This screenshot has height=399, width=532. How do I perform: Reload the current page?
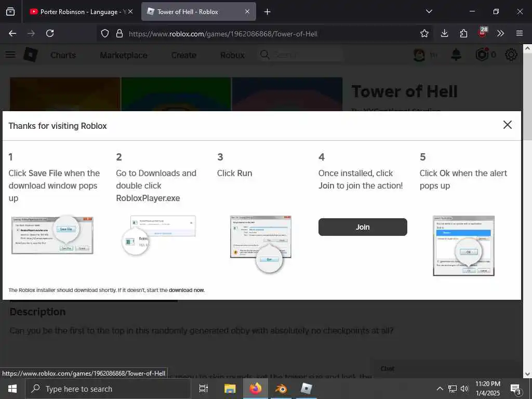click(x=50, y=33)
